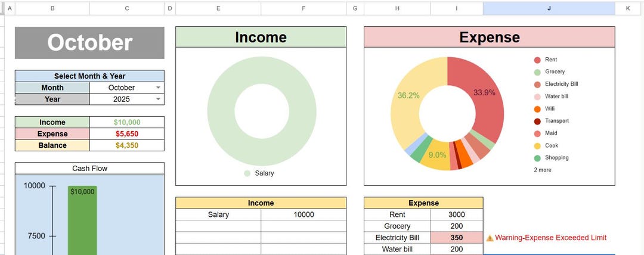Select the Grocery cell in Expense table
Viewport: 644px width, 255px height.
397,226
